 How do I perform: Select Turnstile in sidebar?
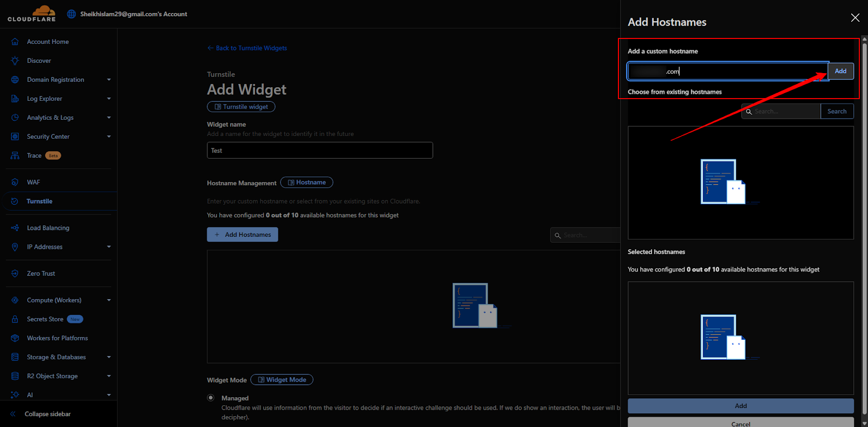point(40,201)
